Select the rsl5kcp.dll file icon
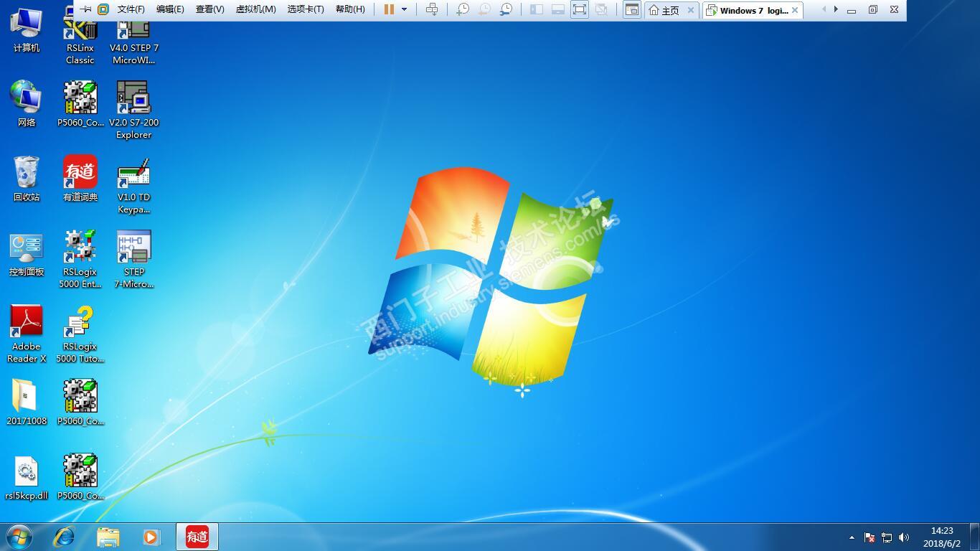This screenshot has height=551, width=980. (27, 477)
